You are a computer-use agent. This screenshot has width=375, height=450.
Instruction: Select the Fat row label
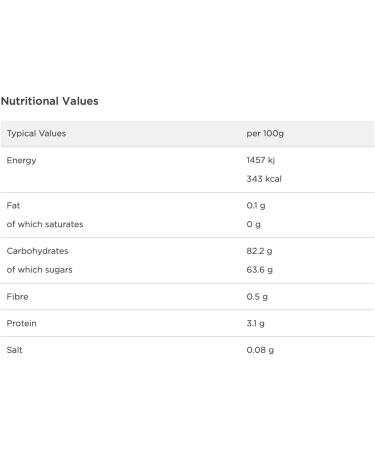pyautogui.click(x=13, y=206)
